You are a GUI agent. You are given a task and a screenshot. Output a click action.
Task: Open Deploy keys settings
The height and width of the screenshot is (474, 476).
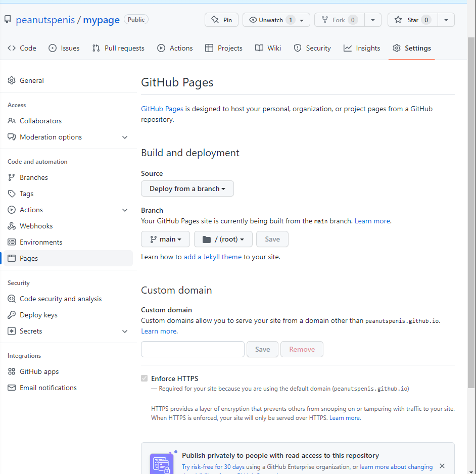coord(68,315)
